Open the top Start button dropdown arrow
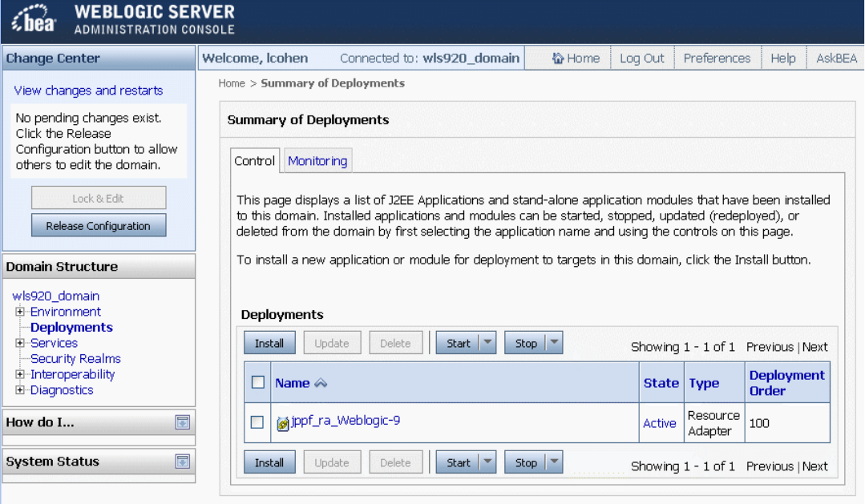The width and height of the screenshot is (865, 504). (487, 342)
